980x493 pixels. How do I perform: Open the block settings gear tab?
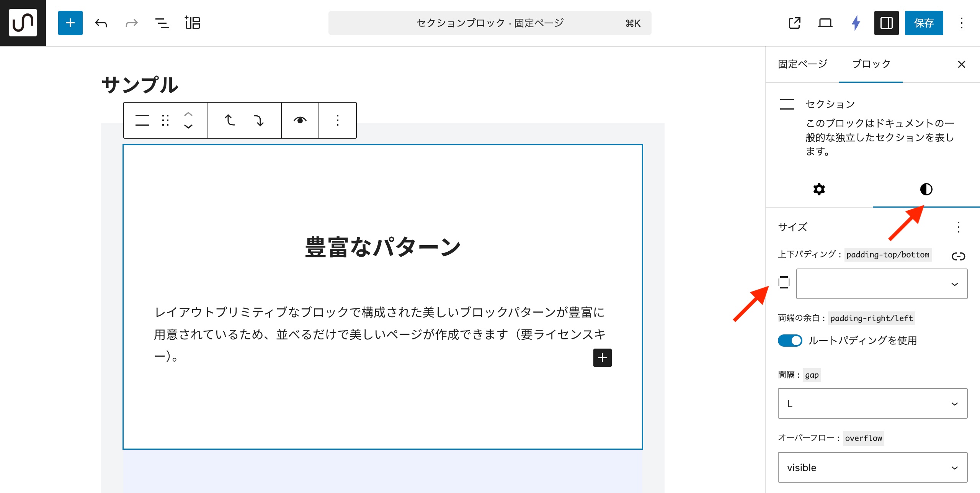(819, 189)
